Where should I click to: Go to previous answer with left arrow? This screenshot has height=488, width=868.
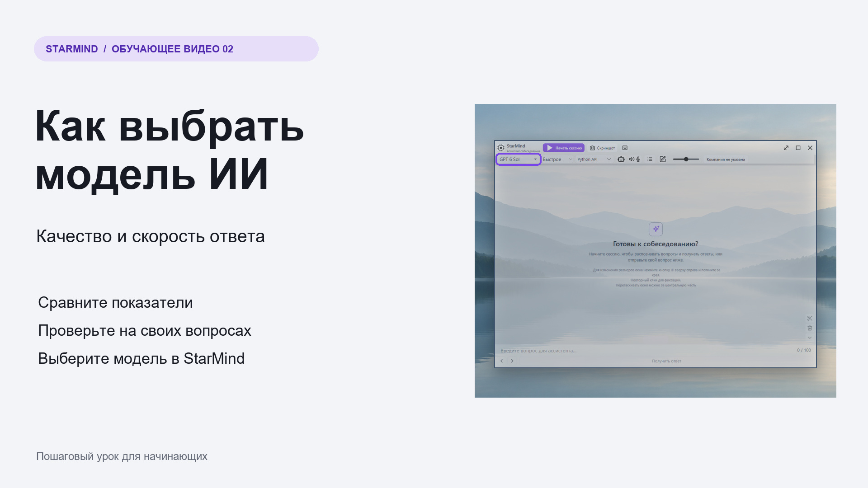point(501,361)
